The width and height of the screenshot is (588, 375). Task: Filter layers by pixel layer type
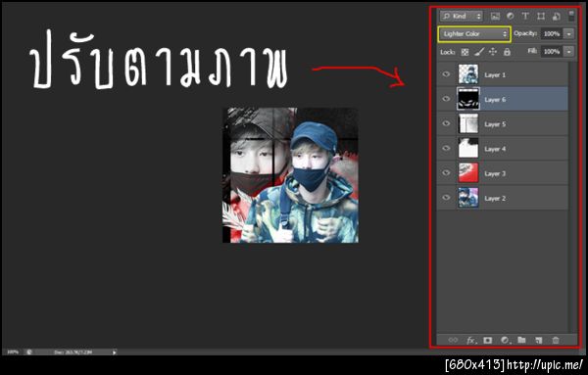click(495, 16)
